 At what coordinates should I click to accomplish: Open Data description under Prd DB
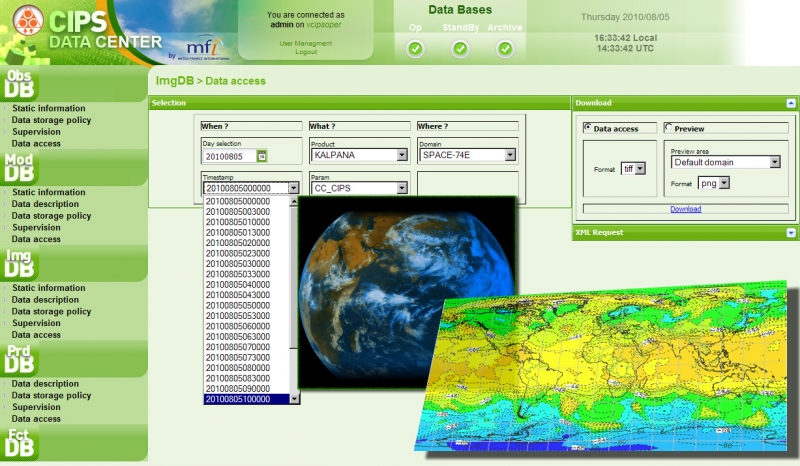(x=45, y=383)
